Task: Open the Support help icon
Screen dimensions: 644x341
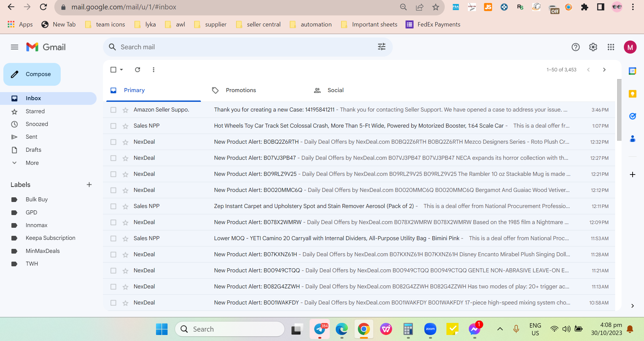Action: [576, 47]
